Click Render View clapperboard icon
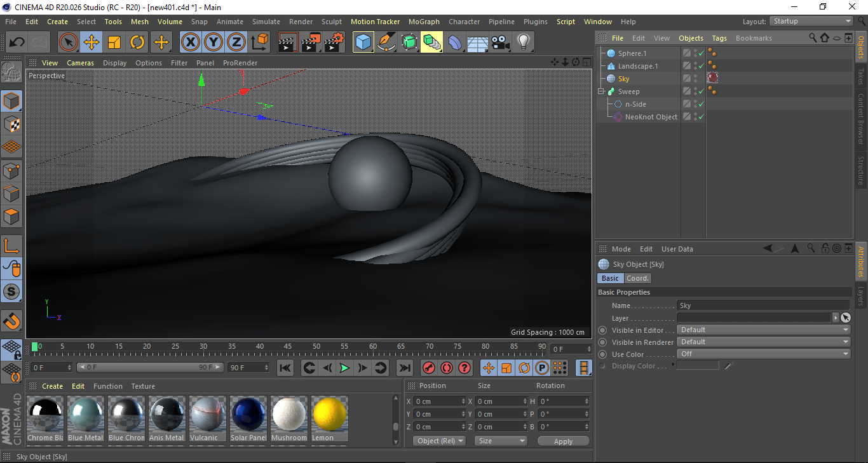This screenshot has width=868, height=463. coord(288,43)
